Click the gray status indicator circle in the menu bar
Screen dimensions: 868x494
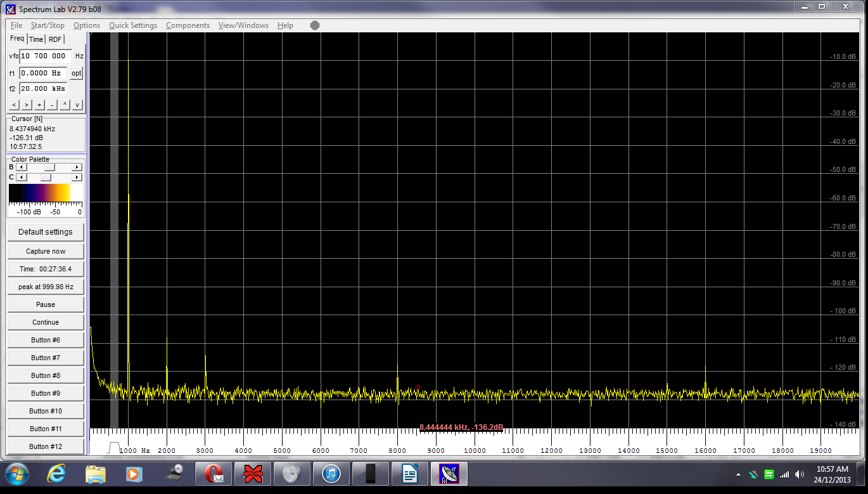pyautogui.click(x=315, y=25)
